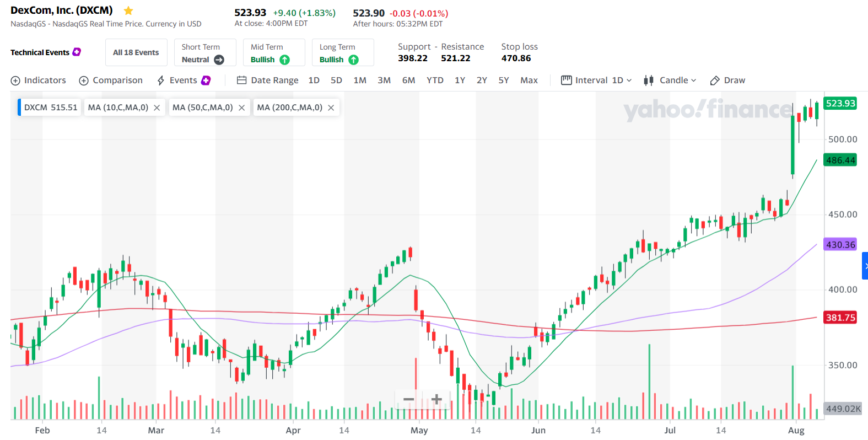
Task: Click the Short Term neutral arrow icon
Action: tap(219, 60)
